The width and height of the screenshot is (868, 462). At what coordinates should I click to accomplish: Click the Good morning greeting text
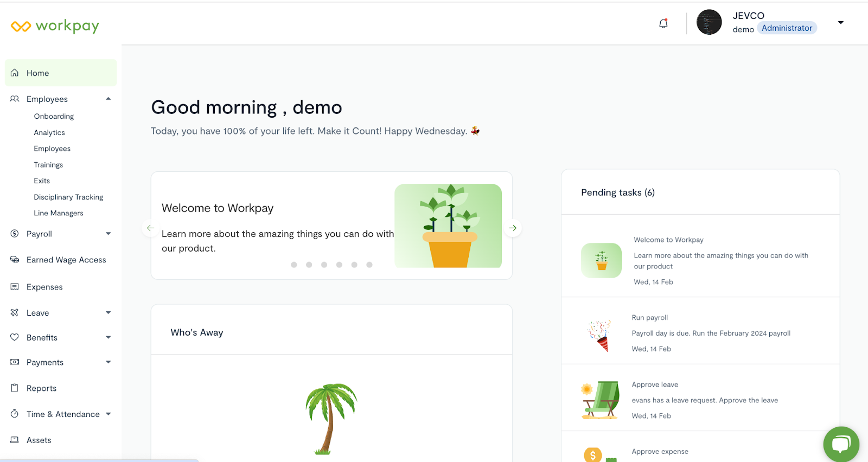tap(246, 107)
